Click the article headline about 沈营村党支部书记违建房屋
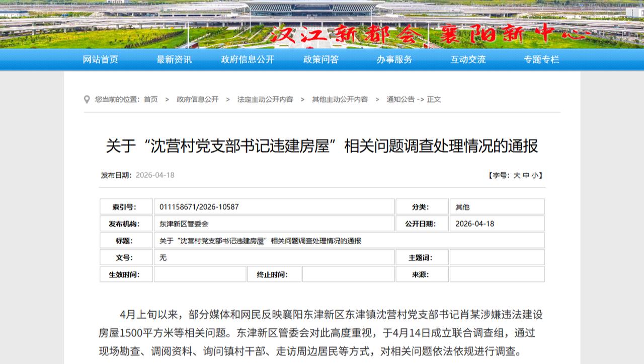Viewport: 644px width, 364px height. coord(322,146)
